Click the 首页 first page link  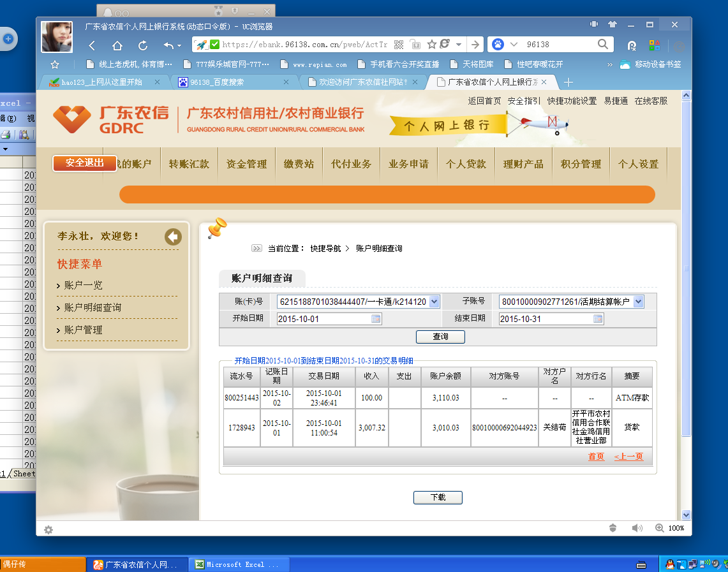[596, 457]
